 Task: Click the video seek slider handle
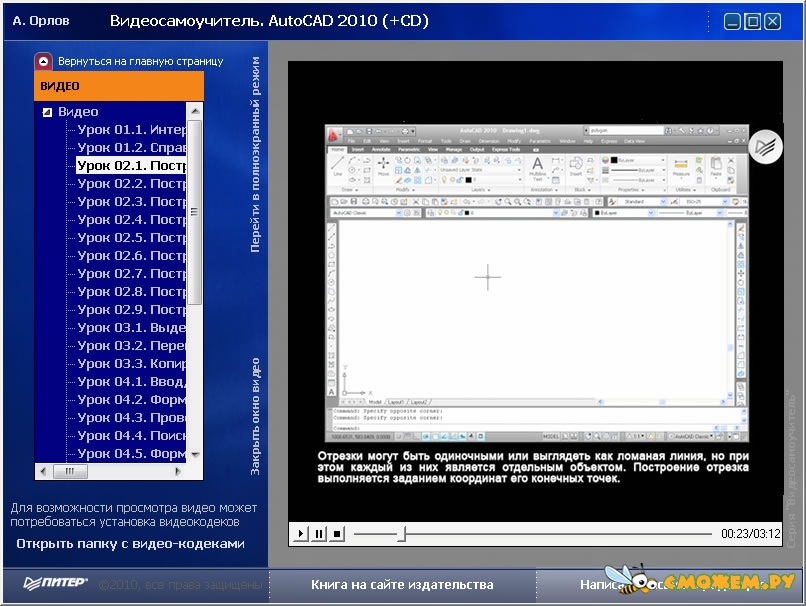tap(404, 534)
